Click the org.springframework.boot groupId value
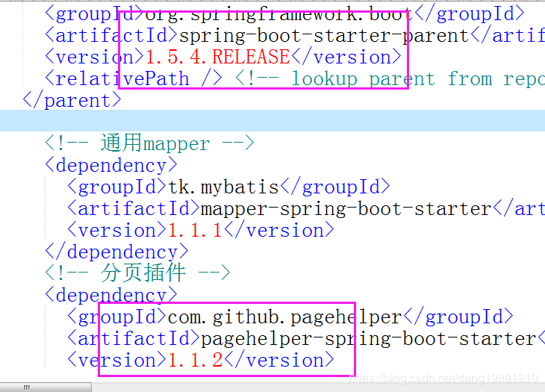 pyautogui.click(x=278, y=14)
